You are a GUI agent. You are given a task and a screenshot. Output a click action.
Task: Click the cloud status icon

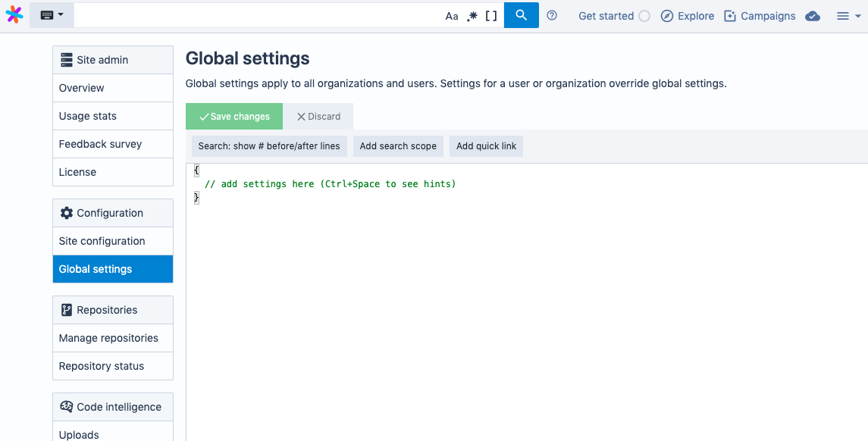coord(812,16)
